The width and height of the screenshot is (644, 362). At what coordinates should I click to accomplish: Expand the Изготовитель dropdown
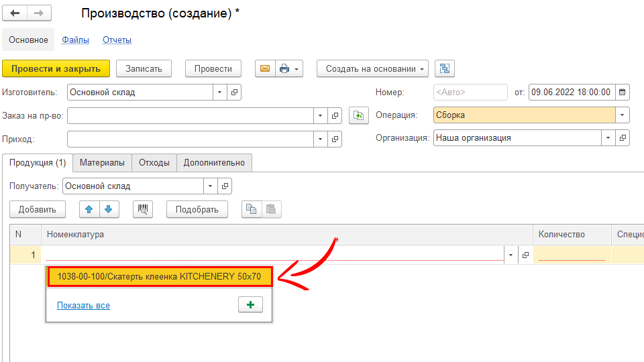click(220, 93)
